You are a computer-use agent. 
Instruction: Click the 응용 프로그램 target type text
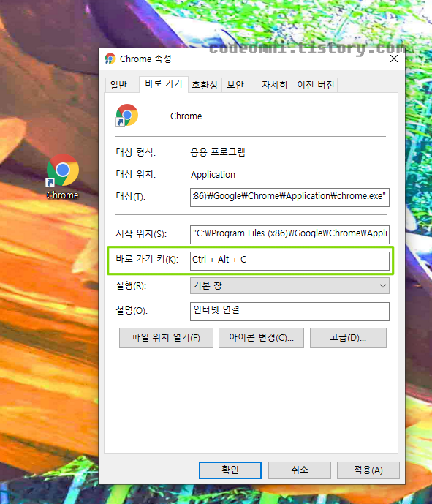tap(218, 152)
